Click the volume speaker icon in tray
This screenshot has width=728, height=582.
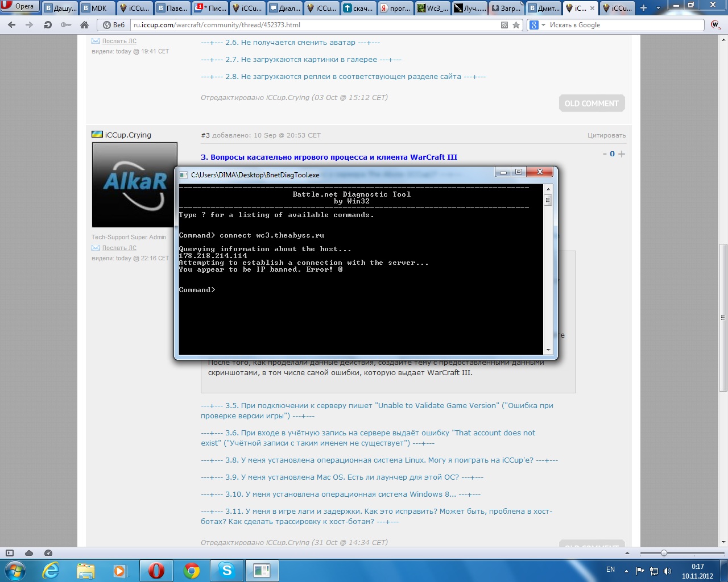[668, 571]
